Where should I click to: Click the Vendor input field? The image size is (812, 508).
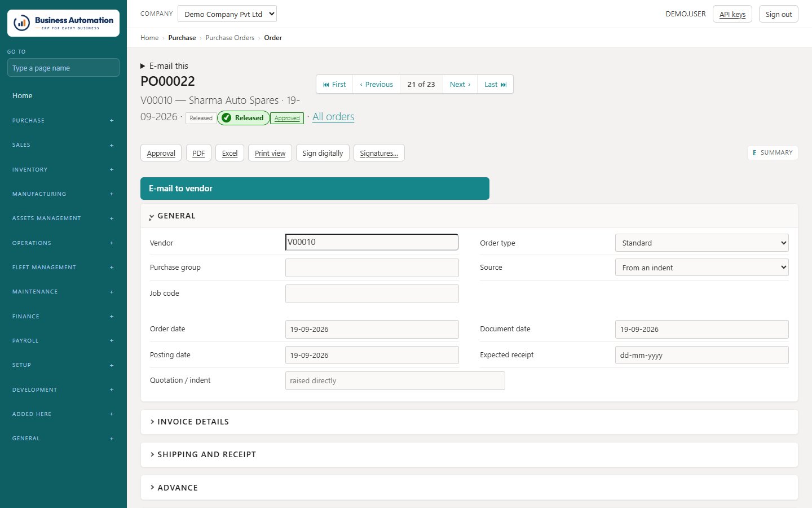pos(372,242)
